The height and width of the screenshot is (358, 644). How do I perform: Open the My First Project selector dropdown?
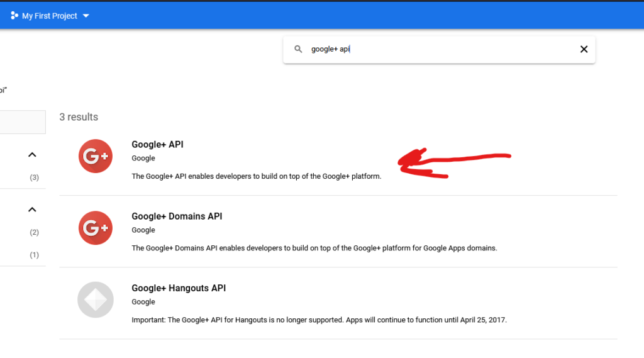click(x=50, y=16)
